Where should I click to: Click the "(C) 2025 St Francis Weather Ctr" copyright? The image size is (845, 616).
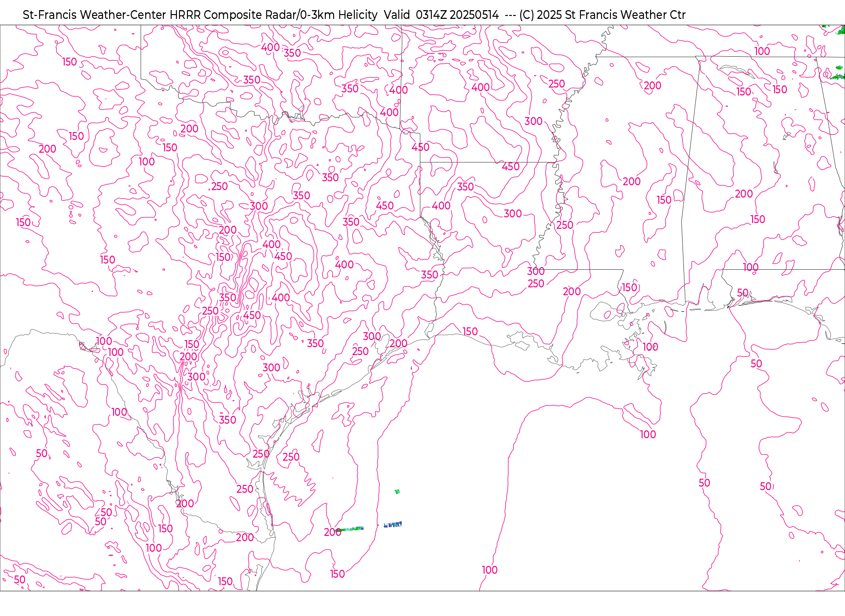(x=603, y=15)
